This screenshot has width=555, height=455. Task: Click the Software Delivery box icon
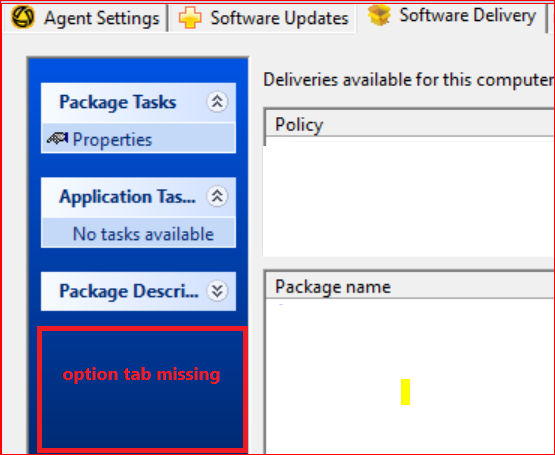coord(379,15)
